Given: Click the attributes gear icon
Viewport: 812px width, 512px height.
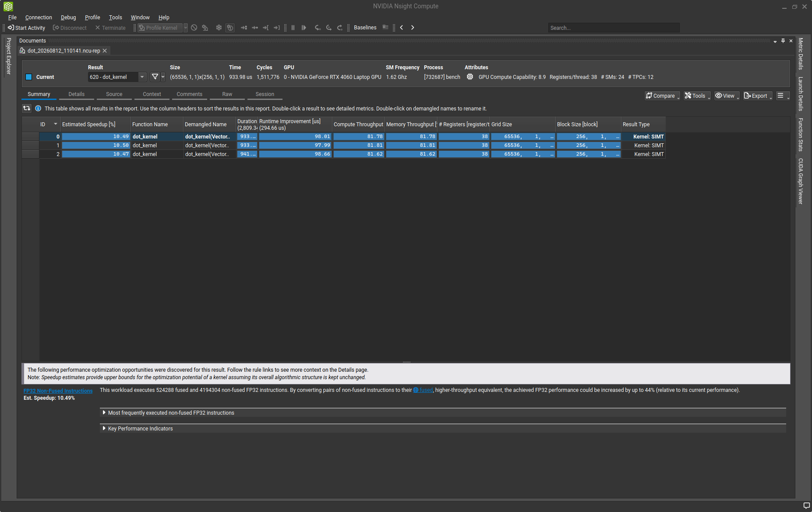Looking at the screenshot, I should click(470, 77).
